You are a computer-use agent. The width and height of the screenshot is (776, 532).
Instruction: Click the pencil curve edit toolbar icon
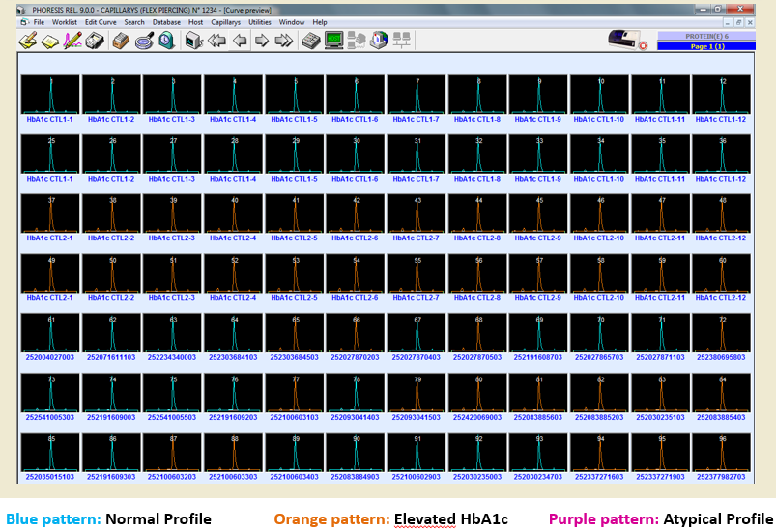point(72,41)
